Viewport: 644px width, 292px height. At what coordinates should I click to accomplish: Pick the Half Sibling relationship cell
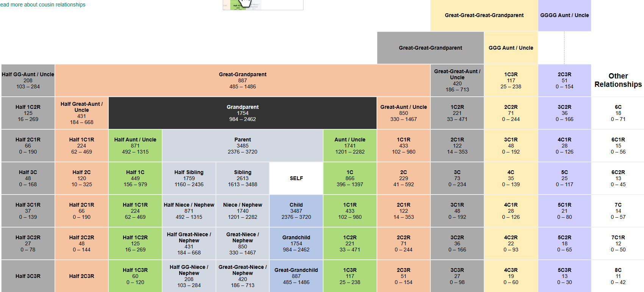(x=189, y=178)
